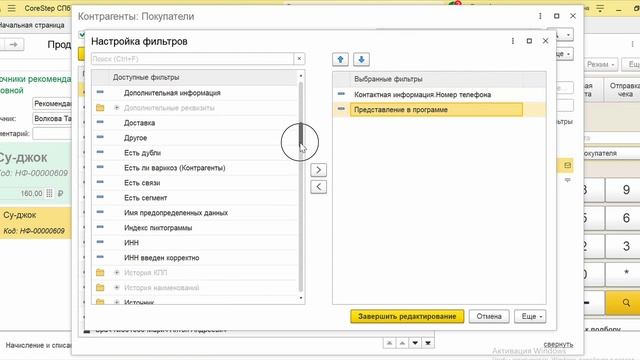The width and height of the screenshot is (640, 360).
Task: Open folder icon of История КПП
Action: [100, 273]
